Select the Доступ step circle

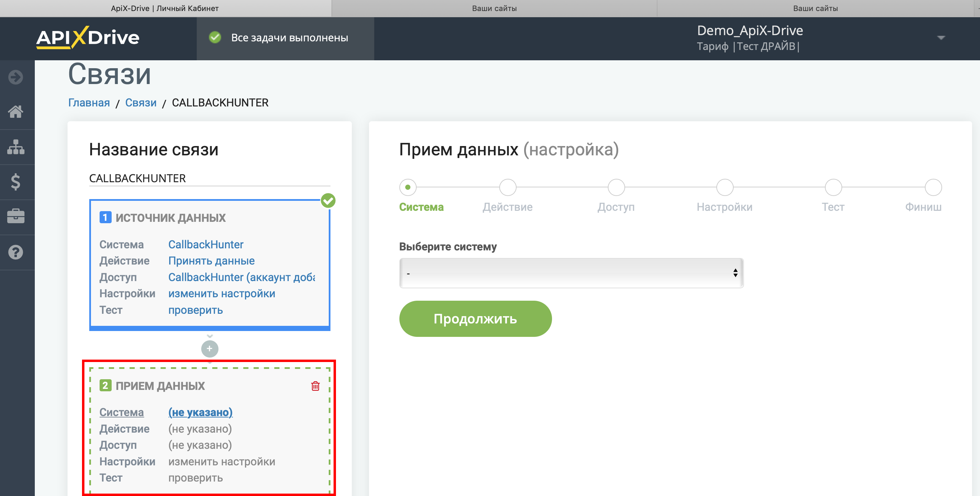point(616,187)
